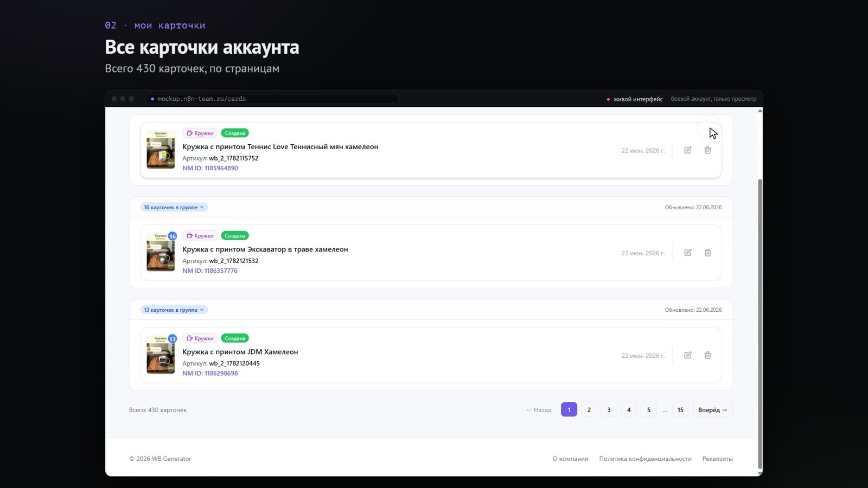This screenshot has width=868, height=488.
Task: Go to page 2
Action: pyautogui.click(x=589, y=409)
